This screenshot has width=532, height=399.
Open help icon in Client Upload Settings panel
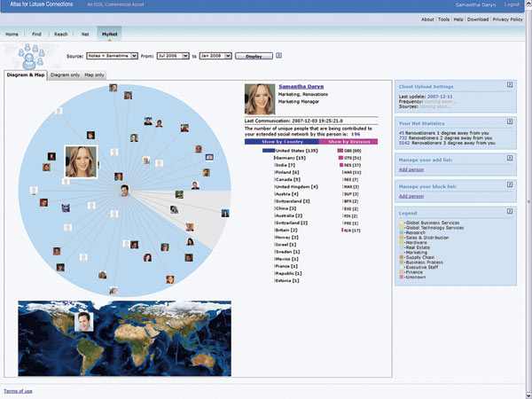pyautogui.click(x=510, y=85)
